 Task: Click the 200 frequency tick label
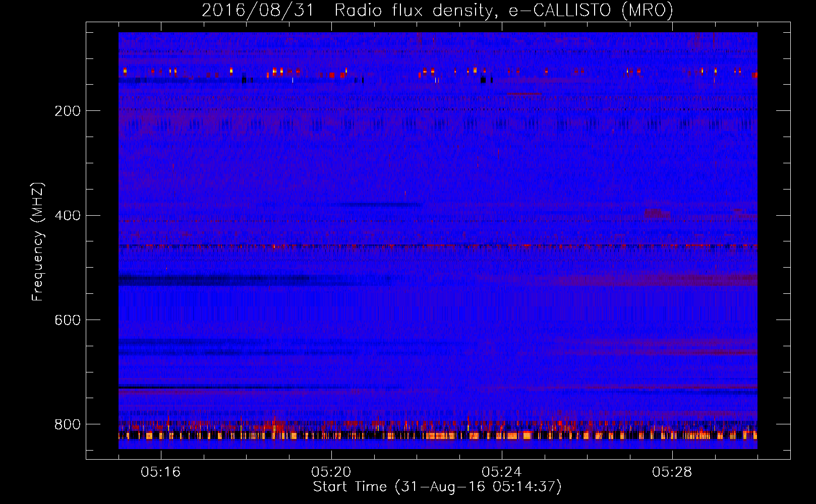(68, 111)
